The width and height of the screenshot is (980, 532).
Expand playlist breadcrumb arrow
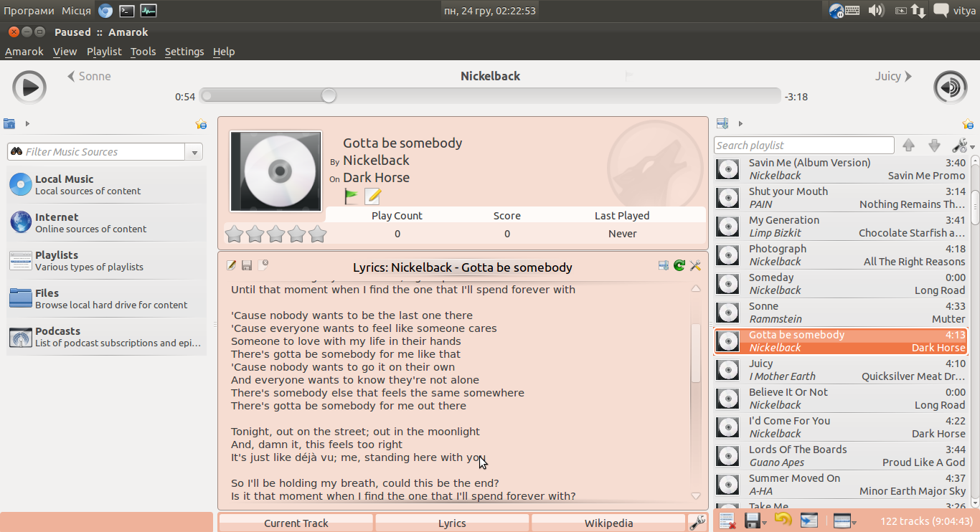[740, 123]
